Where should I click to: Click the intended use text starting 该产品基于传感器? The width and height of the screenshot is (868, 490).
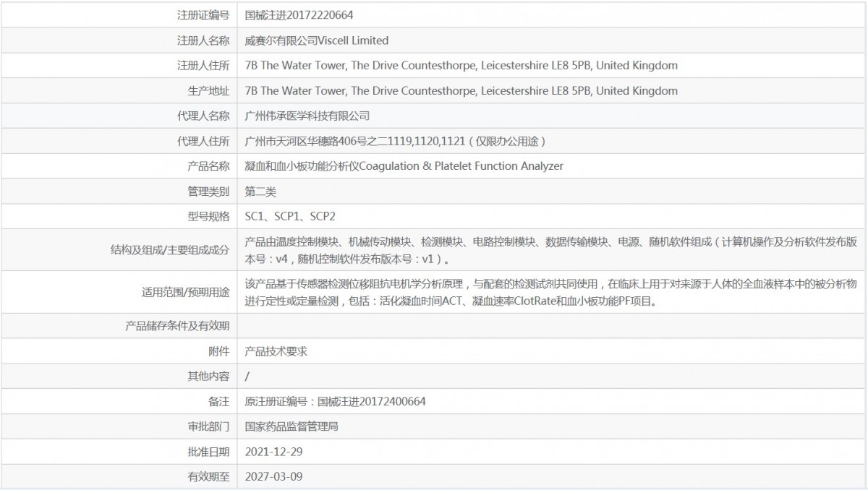551,293
